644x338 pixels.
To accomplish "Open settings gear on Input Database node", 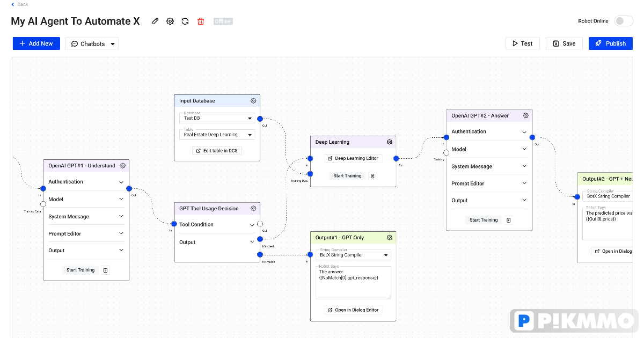I will point(253,101).
